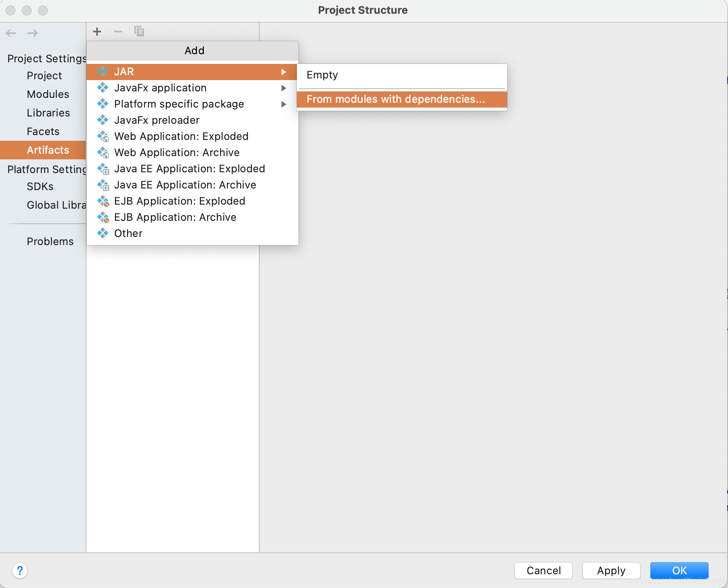Click the JAR artifact icon

pos(103,72)
